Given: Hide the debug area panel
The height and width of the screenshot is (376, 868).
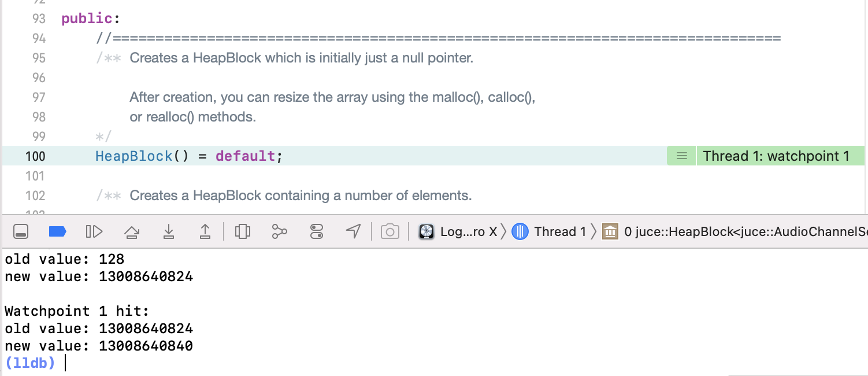Looking at the screenshot, I should tap(21, 232).
